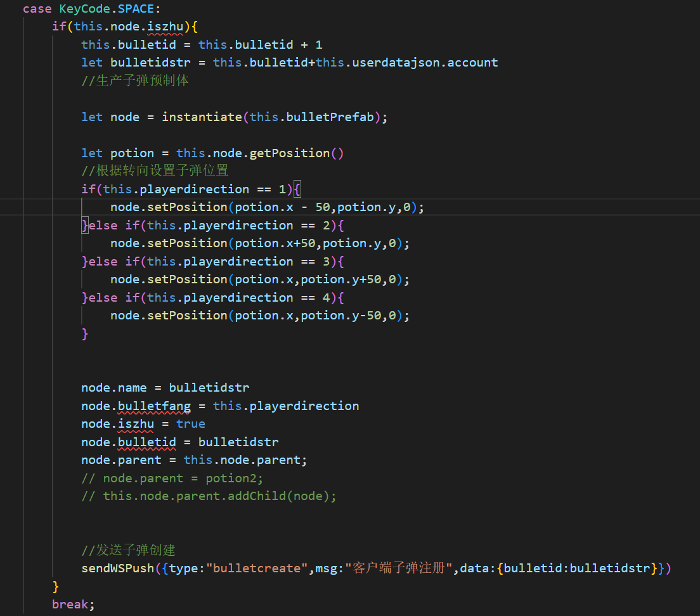
Task: Click the 'potion.y+50' setPosition line
Action: pos(260,279)
